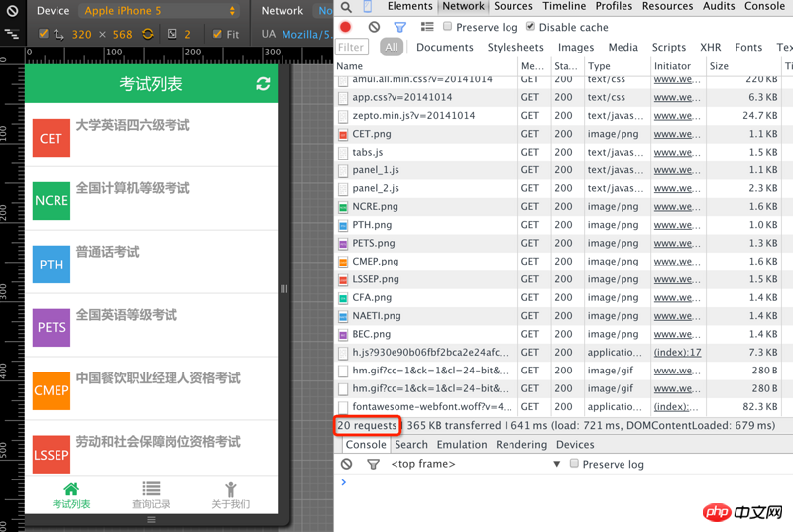
Task: Open the Rendering drawer tab
Action: (521, 445)
